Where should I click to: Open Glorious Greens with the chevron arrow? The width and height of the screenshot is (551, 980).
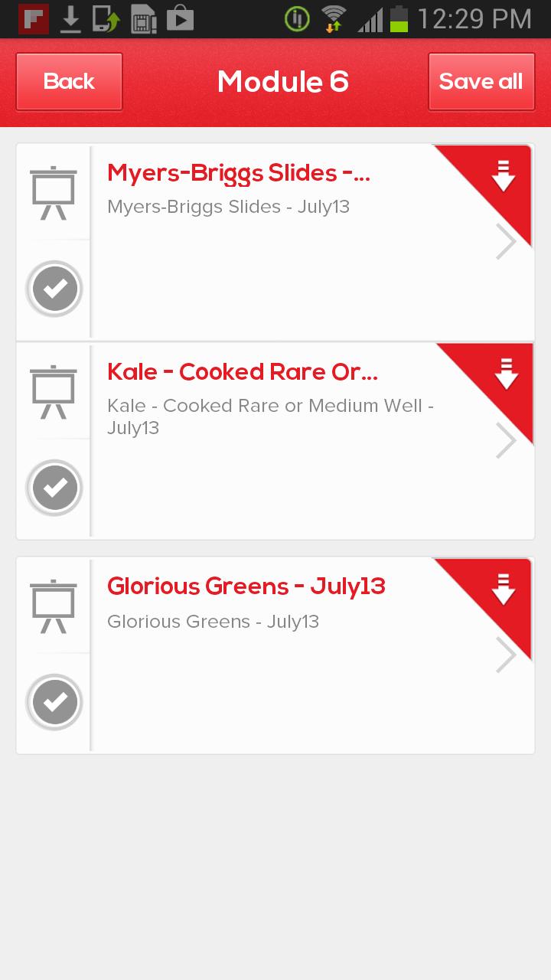(506, 655)
